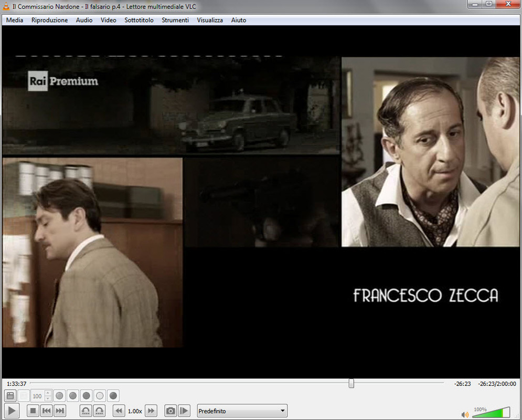Jump backward using the curved left-arrow button

coord(86,411)
